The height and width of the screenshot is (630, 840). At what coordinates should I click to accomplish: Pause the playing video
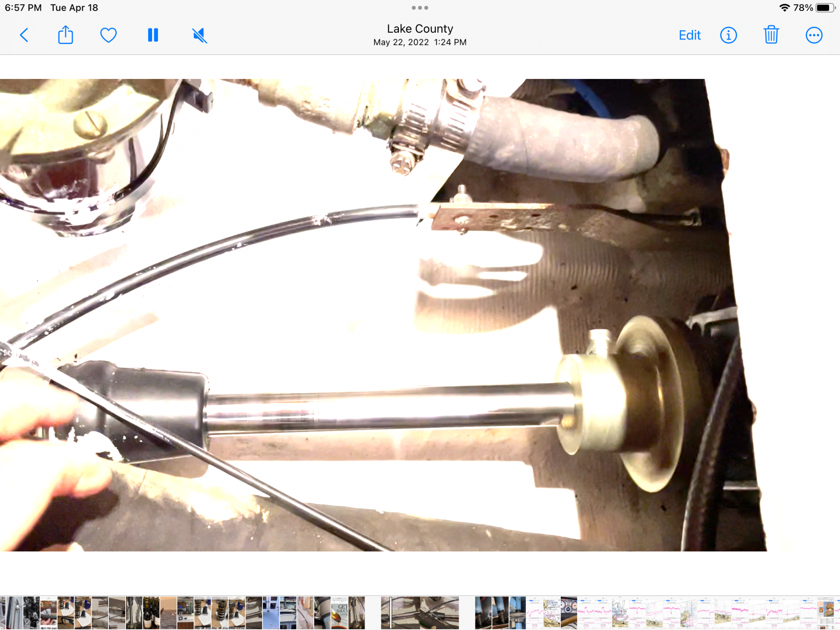(x=153, y=35)
